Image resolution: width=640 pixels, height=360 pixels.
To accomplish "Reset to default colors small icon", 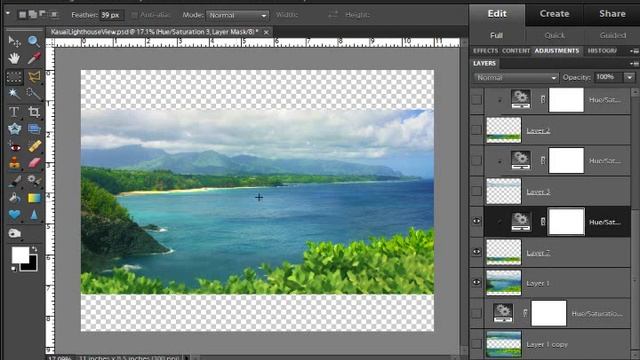I will (x=14, y=269).
